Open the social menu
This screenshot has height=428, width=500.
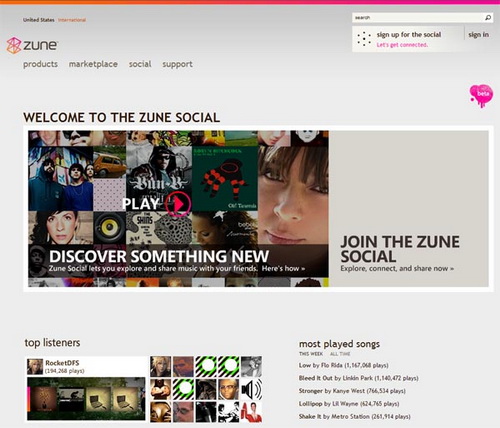(x=140, y=64)
